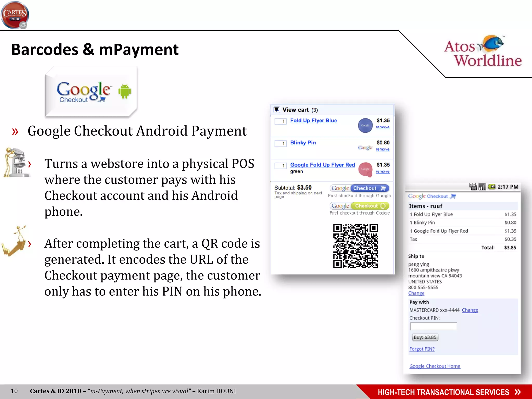The height and width of the screenshot is (399, 532).
Task: Click the Items - ruuf heading
Action: [425, 206]
